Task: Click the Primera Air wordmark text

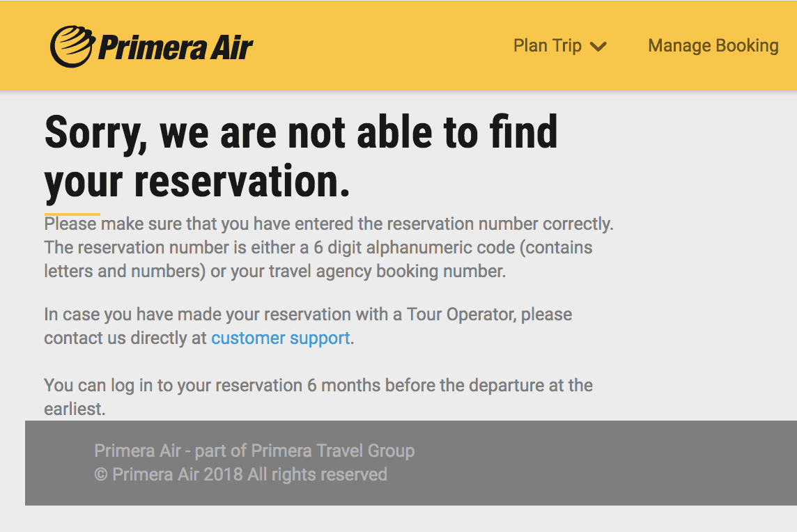Action: 176,48
